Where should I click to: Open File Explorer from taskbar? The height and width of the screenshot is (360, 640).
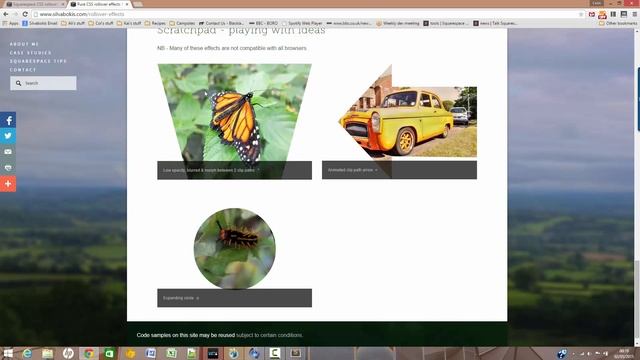(48, 353)
